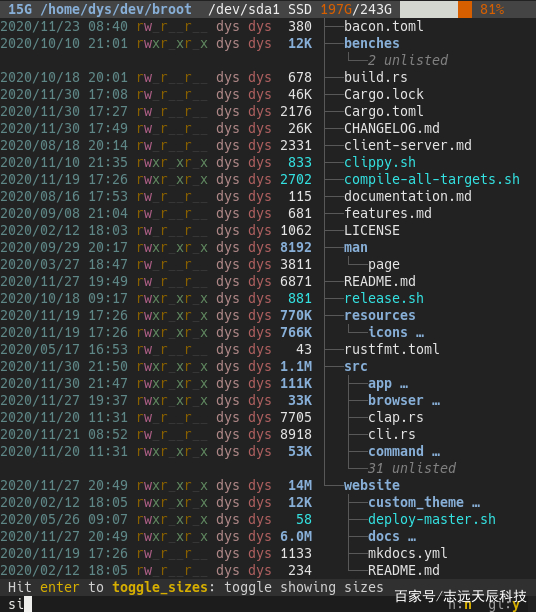The width and height of the screenshot is (536, 612).
Task: Expand the '2 unlisted' entry under benches
Action: coord(408,60)
